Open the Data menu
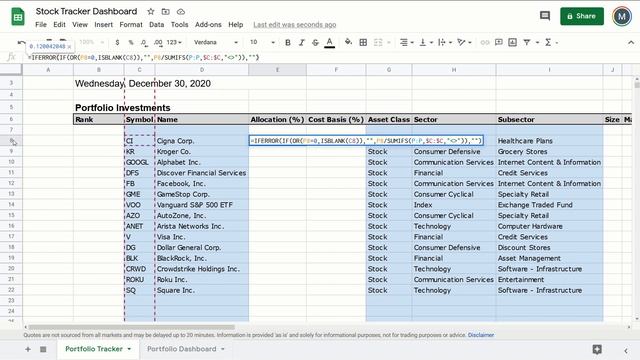Image resolution: width=640 pixels, height=360 pixels. [x=156, y=24]
